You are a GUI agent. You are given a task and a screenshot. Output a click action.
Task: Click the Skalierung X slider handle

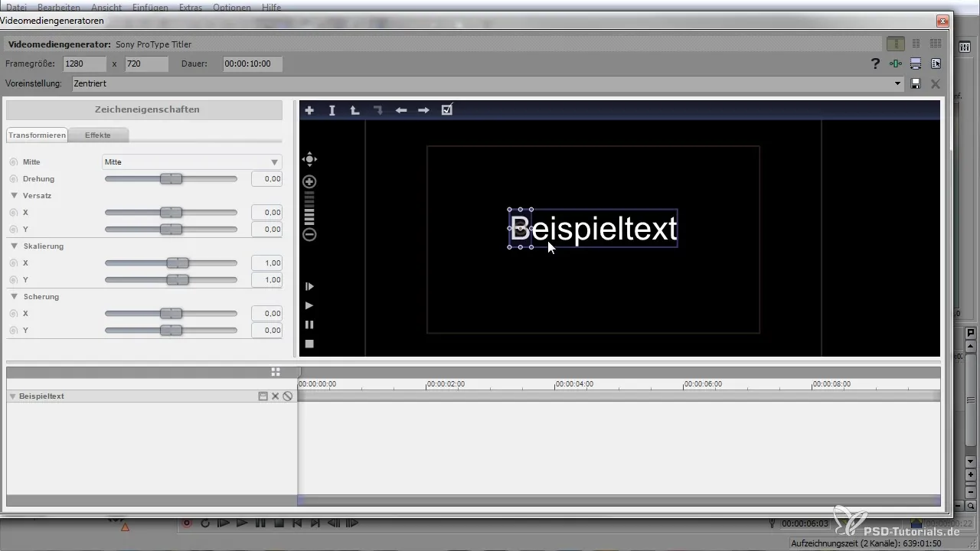178,263
